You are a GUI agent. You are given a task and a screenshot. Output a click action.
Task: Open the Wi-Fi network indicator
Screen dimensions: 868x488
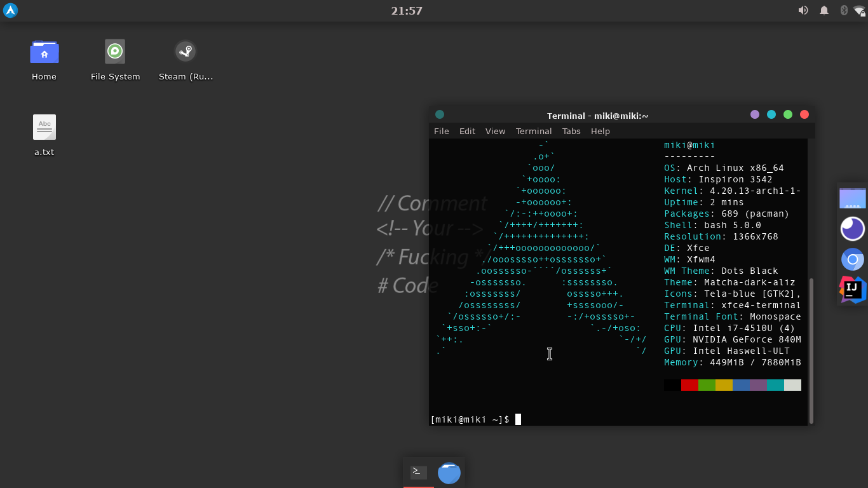860,10
